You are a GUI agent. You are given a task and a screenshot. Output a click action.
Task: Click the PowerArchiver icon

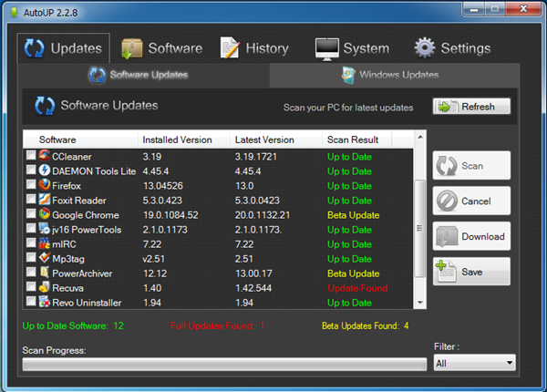click(44, 273)
